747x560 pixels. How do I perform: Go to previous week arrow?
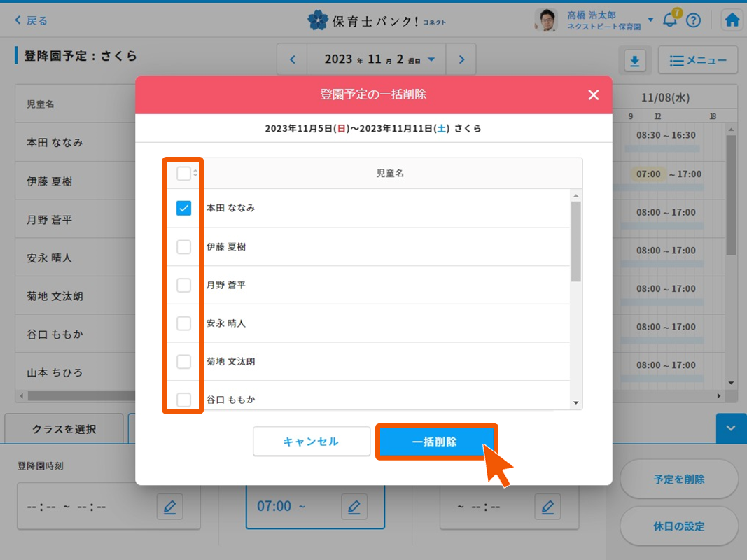[x=293, y=59]
